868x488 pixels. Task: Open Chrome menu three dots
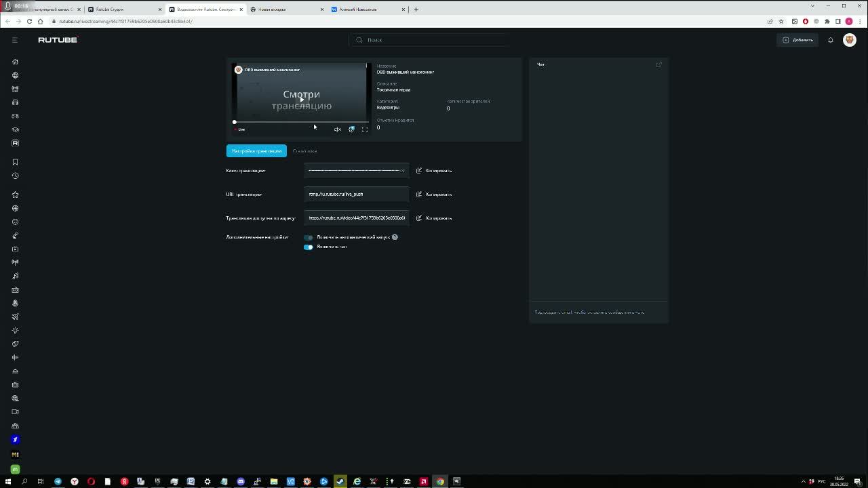click(860, 21)
